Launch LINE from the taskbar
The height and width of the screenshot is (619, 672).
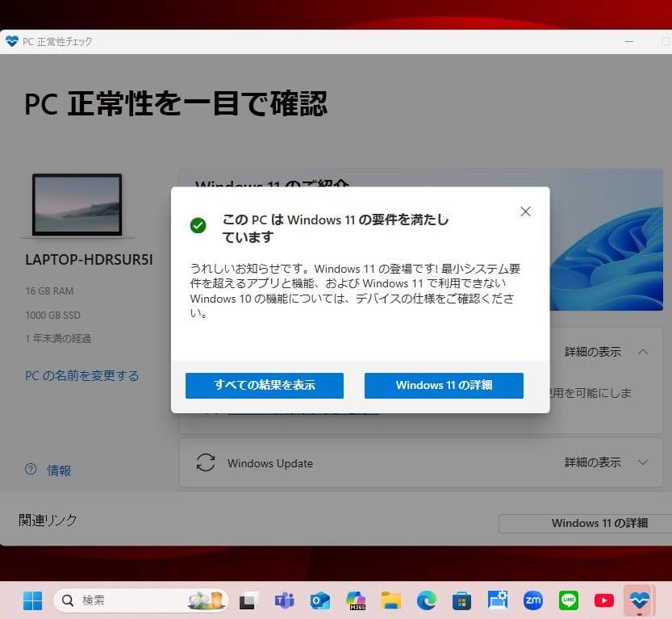point(567,600)
